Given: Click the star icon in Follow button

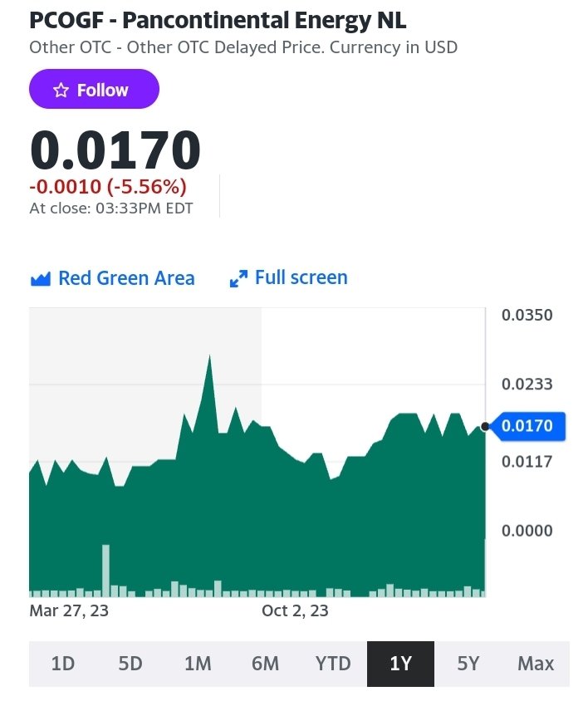Looking at the screenshot, I should pos(61,90).
